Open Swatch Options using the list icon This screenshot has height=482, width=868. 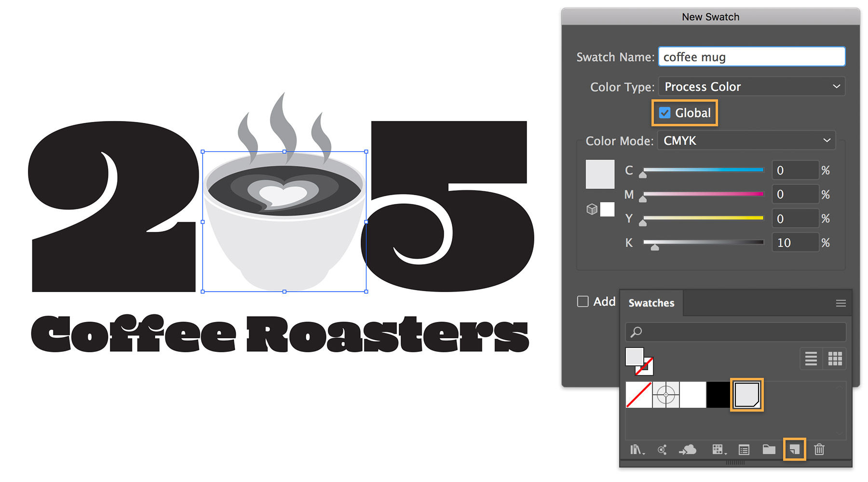click(744, 450)
